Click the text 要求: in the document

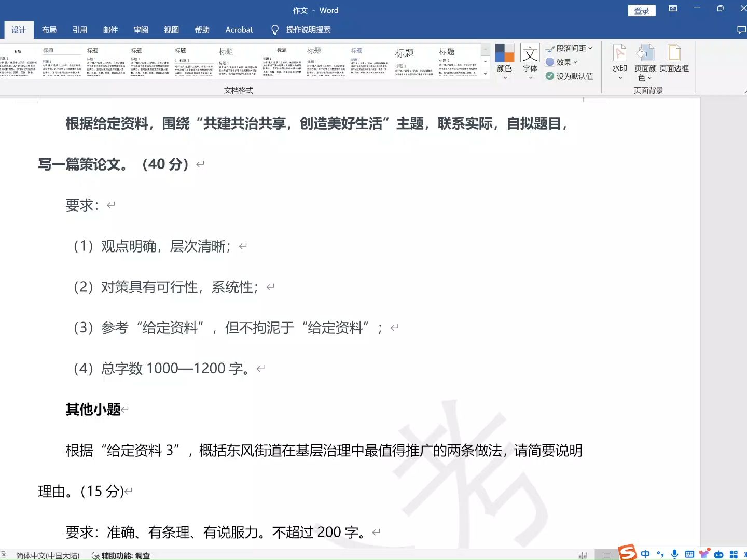pos(82,205)
